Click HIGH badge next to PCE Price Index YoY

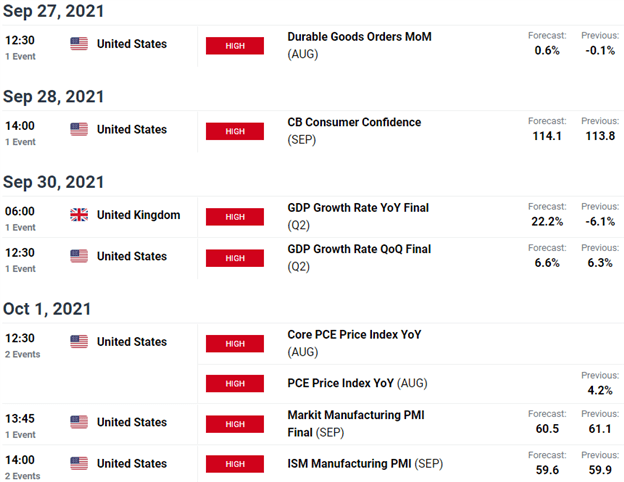pyautogui.click(x=235, y=384)
